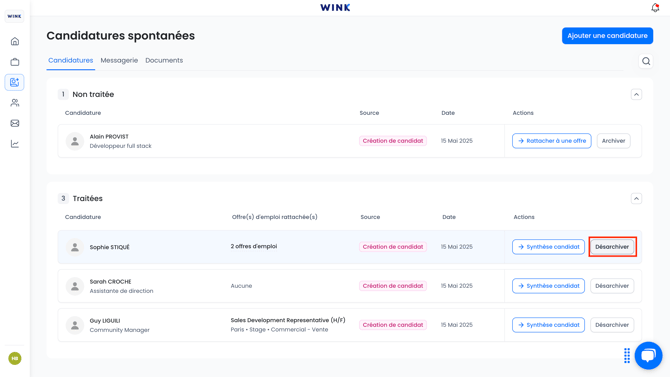Collapse the Non traitée section

[x=636, y=94]
